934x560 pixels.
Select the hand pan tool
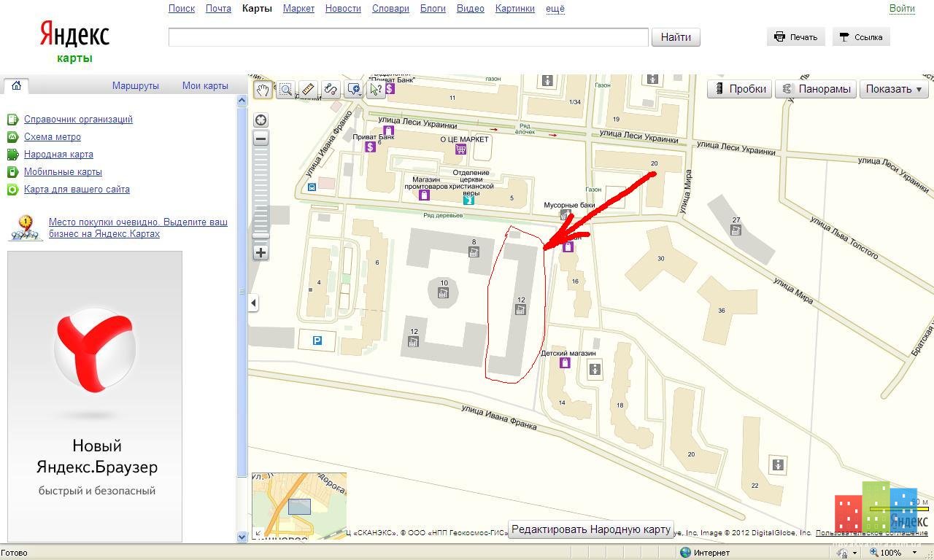263,90
